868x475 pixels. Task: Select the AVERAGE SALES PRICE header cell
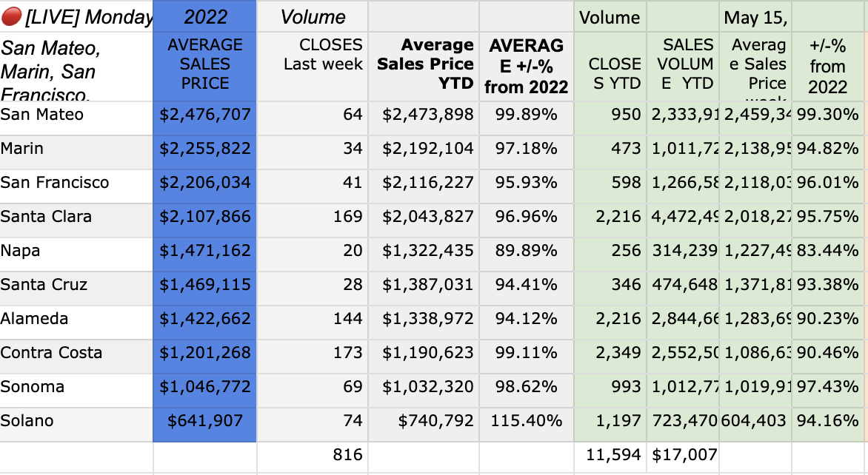click(205, 67)
